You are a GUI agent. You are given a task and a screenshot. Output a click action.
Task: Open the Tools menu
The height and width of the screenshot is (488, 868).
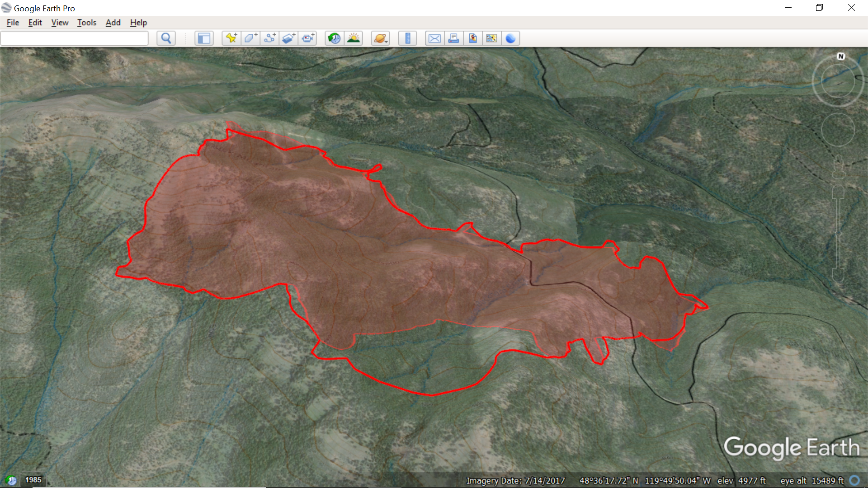(x=86, y=23)
